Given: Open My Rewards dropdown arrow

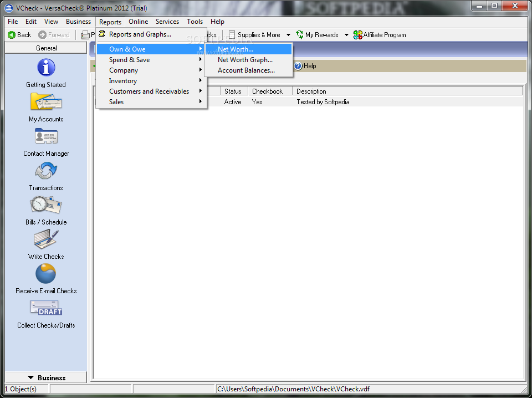Looking at the screenshot, I should click(346, 34).
